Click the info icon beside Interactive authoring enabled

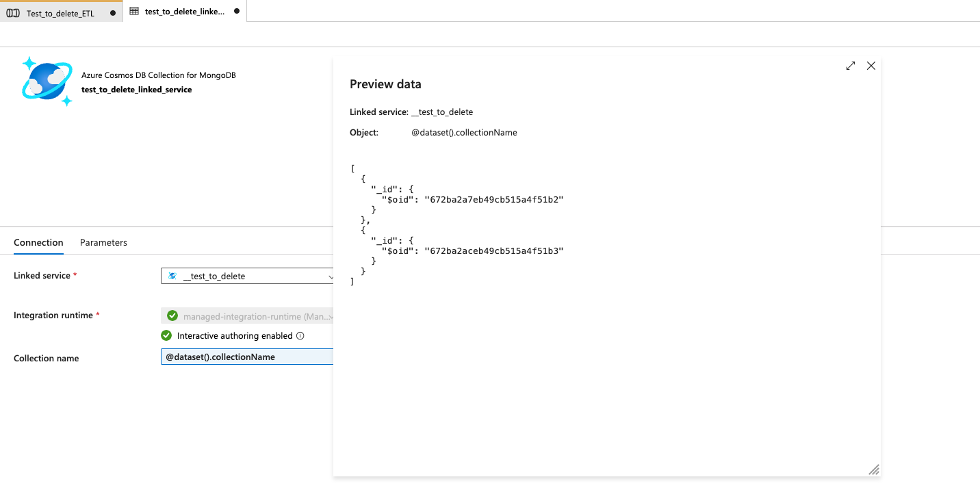click(x=300, y=336)
